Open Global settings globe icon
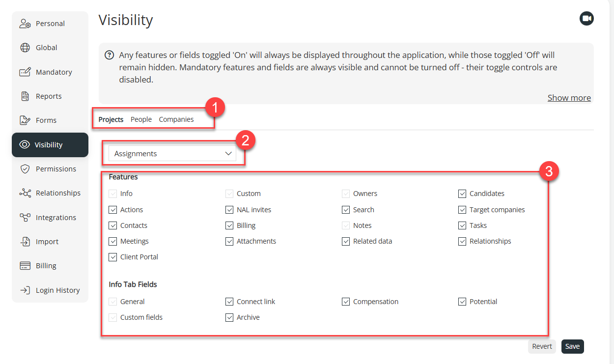Image resolution: width=614 pixels, height=364 pixels. (25, 48)
